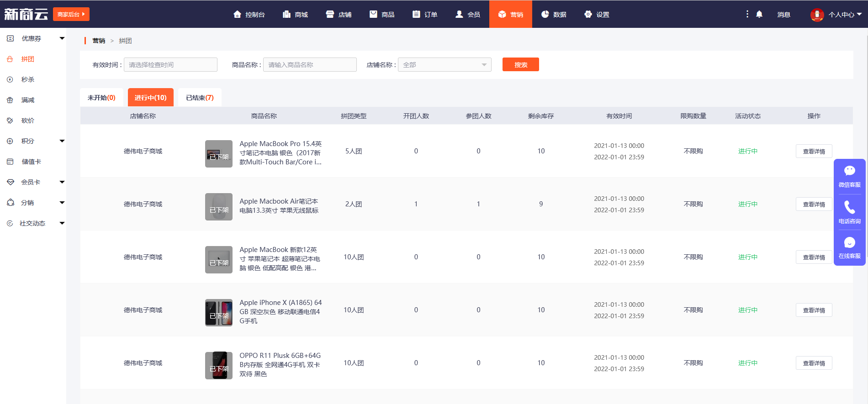Screen dimensions: 868x404
Task: Click the 商家后台 switch badge
Action: coord(71,14)
